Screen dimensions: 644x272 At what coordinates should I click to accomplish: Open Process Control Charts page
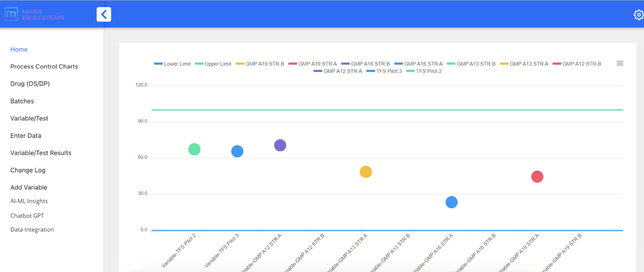coord(44,67)
